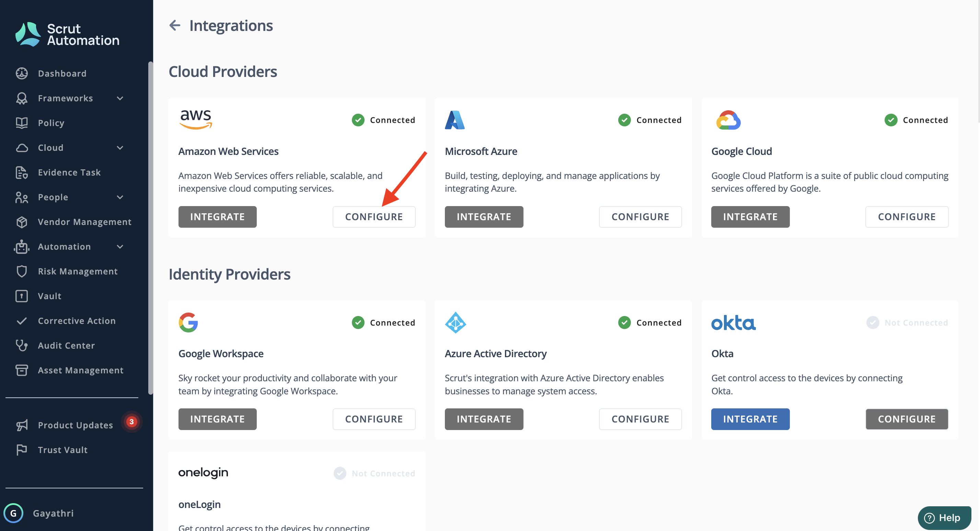Open the Help widget
This screenshot has width=980, height=531.
pyautogui.click(x=944, y=518)
